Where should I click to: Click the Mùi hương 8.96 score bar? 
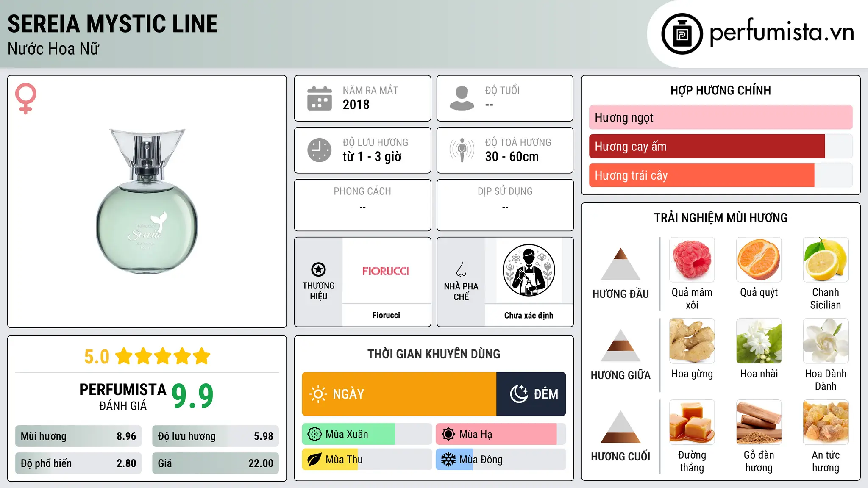[x=78, y=436]
